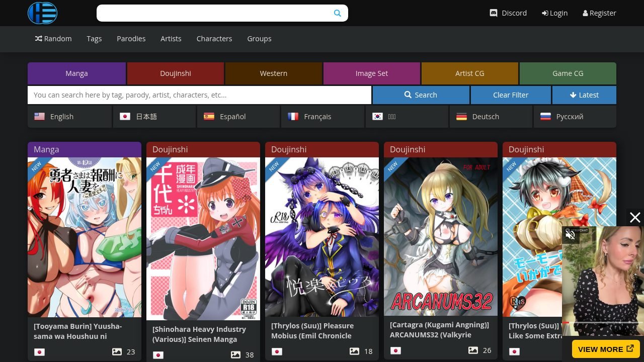
Task: Open the Characters menu item
Action: (214, 39)
